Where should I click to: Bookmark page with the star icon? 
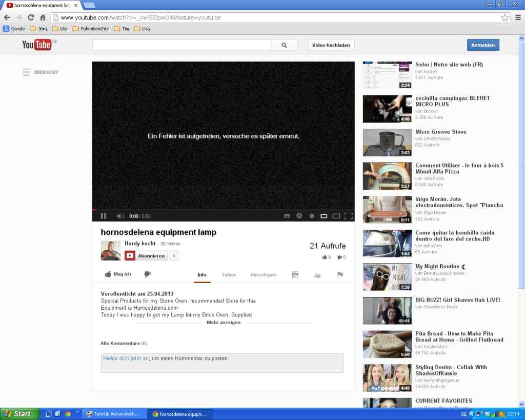(505, 17)
